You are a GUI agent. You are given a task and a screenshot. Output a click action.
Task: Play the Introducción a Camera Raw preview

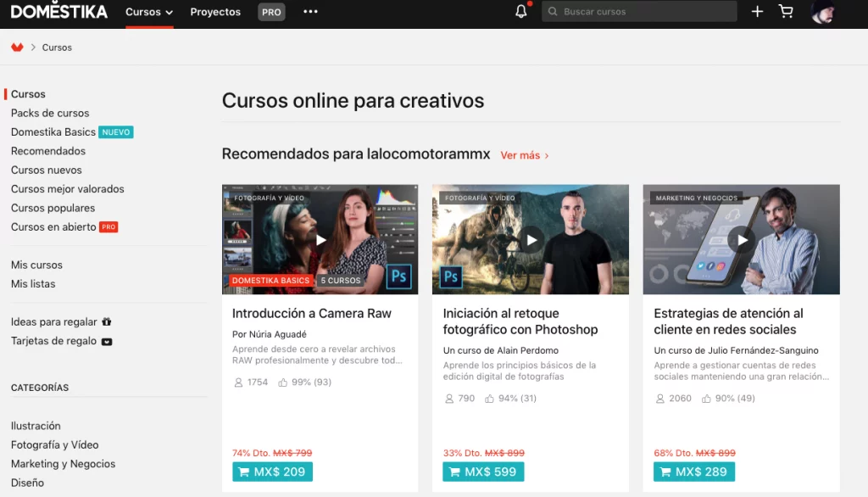(x=320, y=240)
